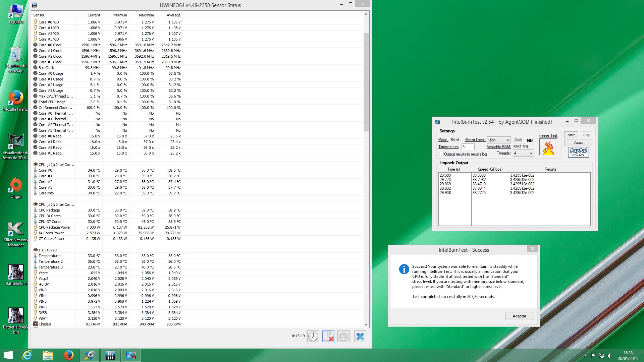Click the logging document icon with red X
Screen dimensions: 644x362
[328, 336]
